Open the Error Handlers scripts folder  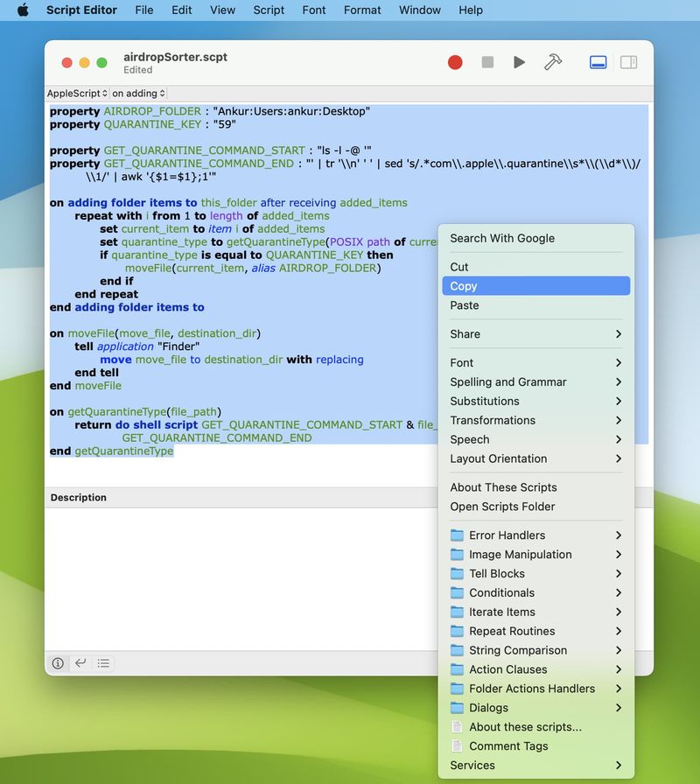536,535
